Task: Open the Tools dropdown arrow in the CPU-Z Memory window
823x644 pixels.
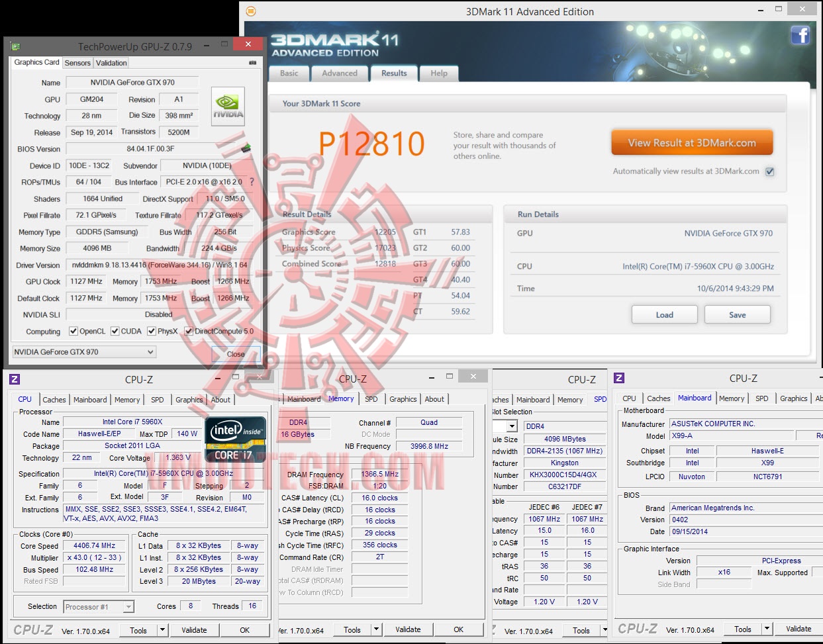Action: click(376, 629)
